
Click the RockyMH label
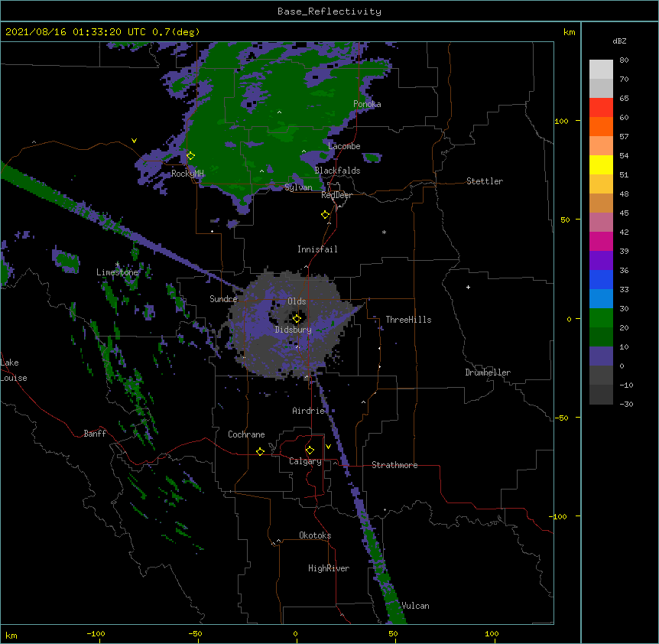[187, 174]
